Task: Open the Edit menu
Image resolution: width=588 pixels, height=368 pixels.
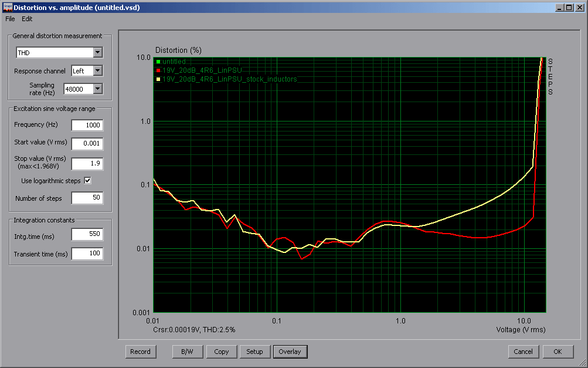Action: tap(27, 19)
